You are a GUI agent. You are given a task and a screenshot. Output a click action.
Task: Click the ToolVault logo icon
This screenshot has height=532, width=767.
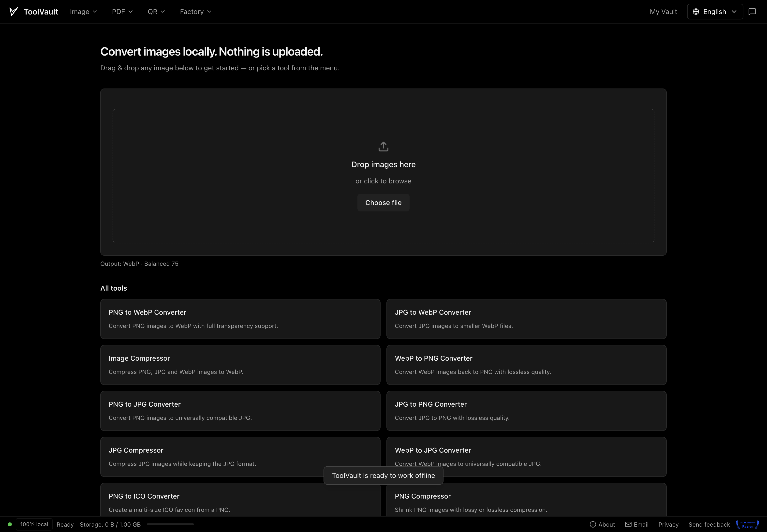coord(13,12)
